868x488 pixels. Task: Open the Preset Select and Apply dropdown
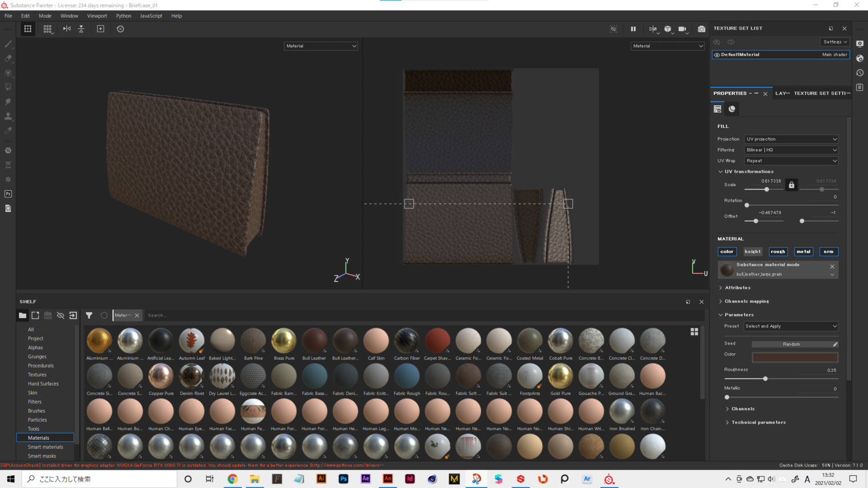pos(790,326)
